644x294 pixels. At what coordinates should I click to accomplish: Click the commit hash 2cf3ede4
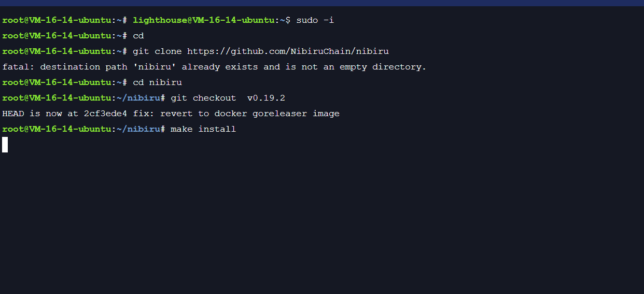pyautogui.click(x=105, y=114)
